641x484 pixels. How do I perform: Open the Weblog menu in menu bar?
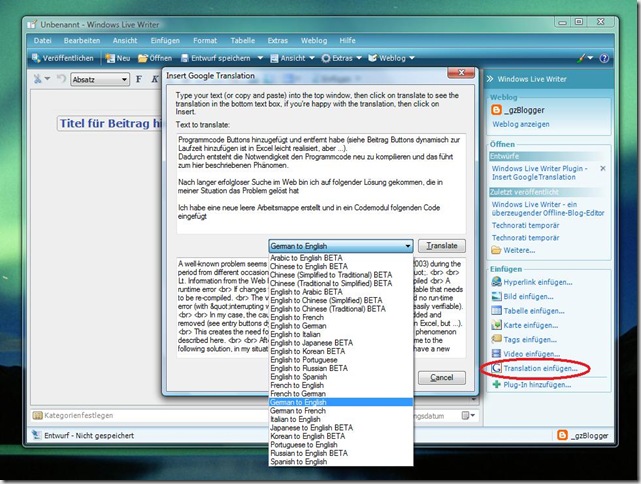tap(314, 40)
